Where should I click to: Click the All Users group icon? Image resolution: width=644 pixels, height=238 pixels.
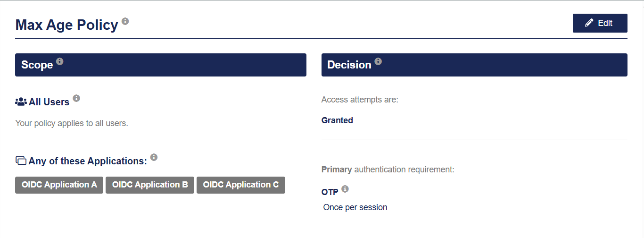tap(21, 102)
